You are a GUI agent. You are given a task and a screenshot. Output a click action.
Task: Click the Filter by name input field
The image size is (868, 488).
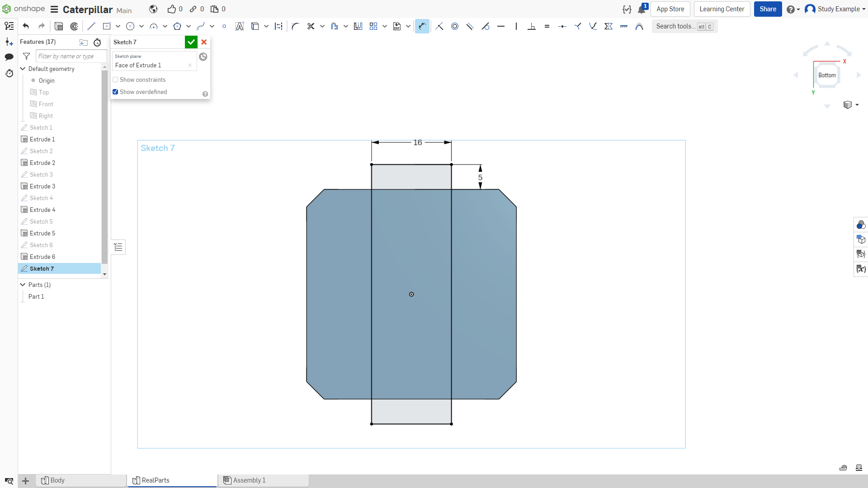71,56
